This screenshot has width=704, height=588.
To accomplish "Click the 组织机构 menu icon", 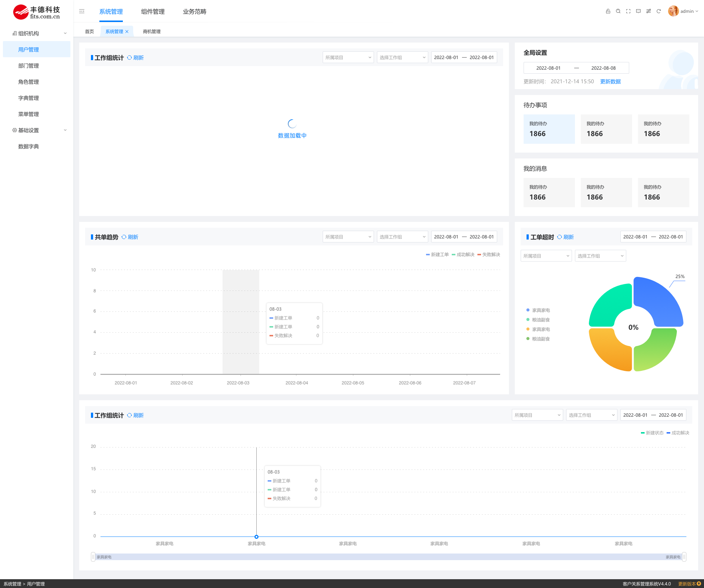I will coord(15,33).
